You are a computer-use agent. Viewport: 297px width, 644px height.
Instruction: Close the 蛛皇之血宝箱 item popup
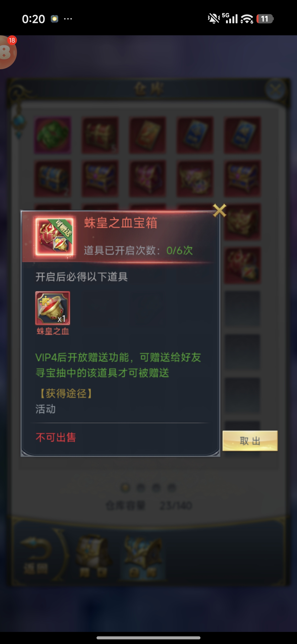pyautogui.click(x=219, y=210)
